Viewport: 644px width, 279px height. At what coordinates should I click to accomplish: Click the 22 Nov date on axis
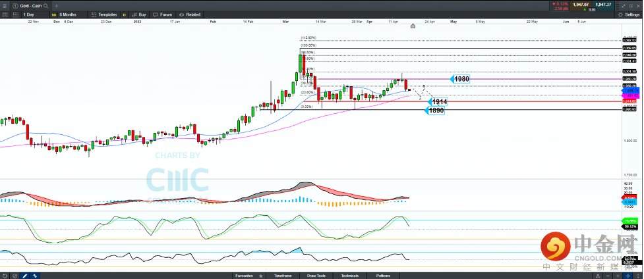33,21
